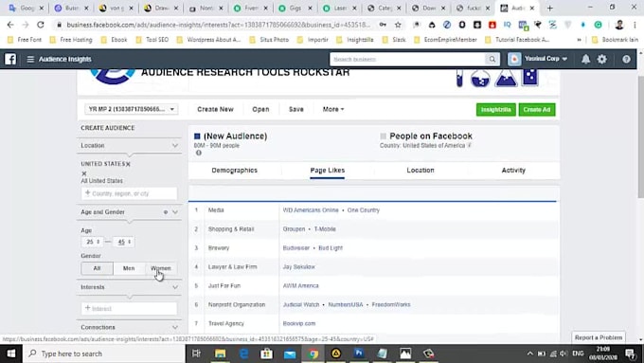Click Report a Problem button
Viewport: 644px width, 363px height.
(599, 337)
